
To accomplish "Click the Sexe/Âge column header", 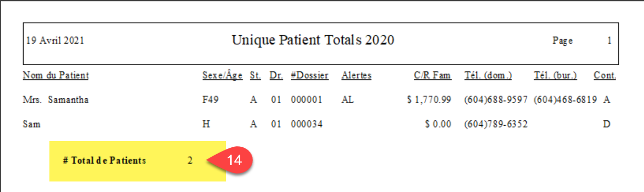I will click(222, 75).
